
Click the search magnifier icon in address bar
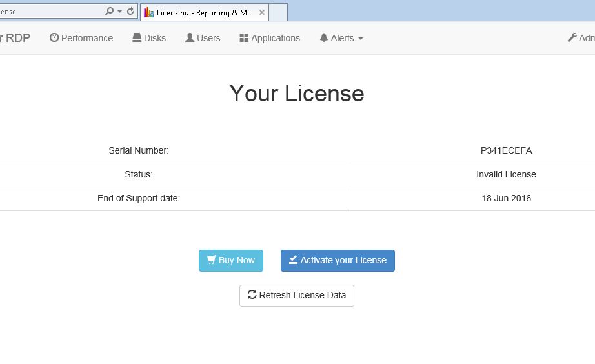coord(109,12)
